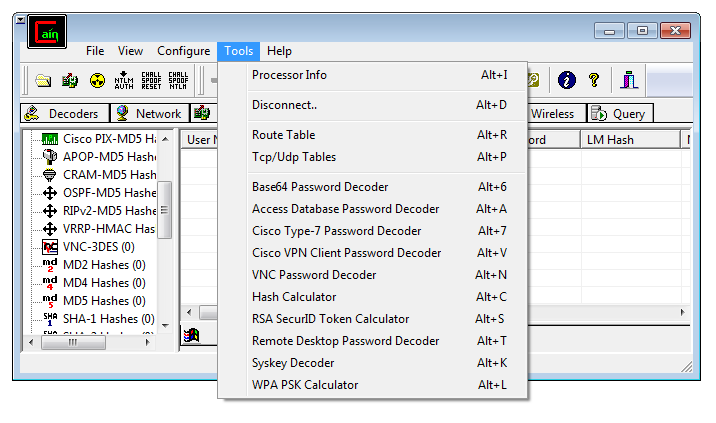
Task: Switch to the Query tab
Action: click(x=619, y=114)
